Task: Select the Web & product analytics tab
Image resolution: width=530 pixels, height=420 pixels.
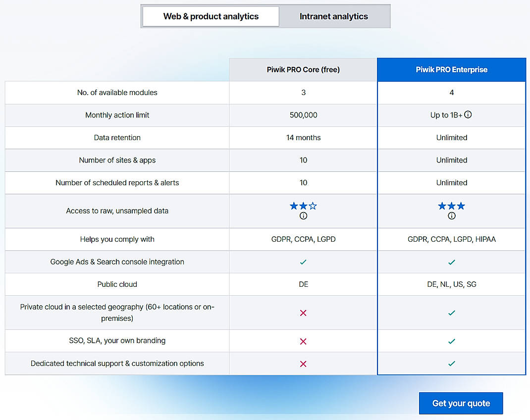Action: coord(210,16)
